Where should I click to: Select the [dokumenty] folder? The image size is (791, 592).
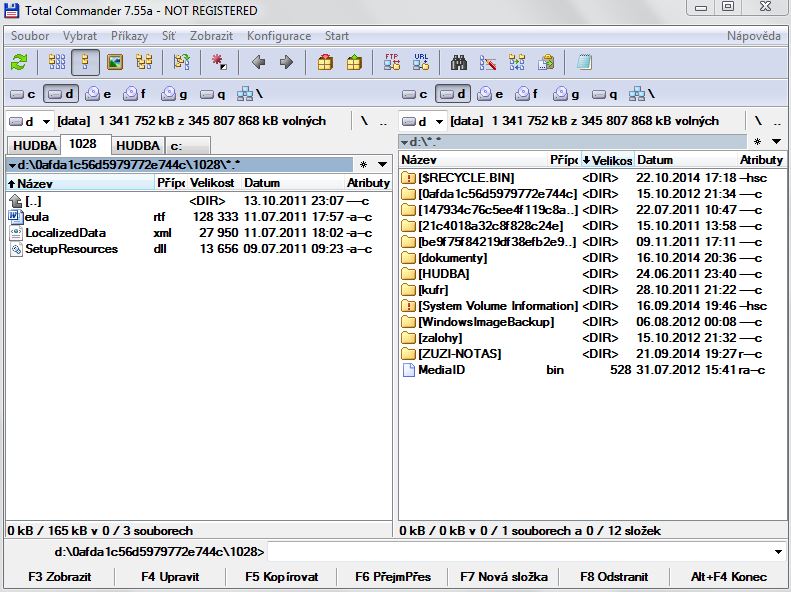point(592,258)
